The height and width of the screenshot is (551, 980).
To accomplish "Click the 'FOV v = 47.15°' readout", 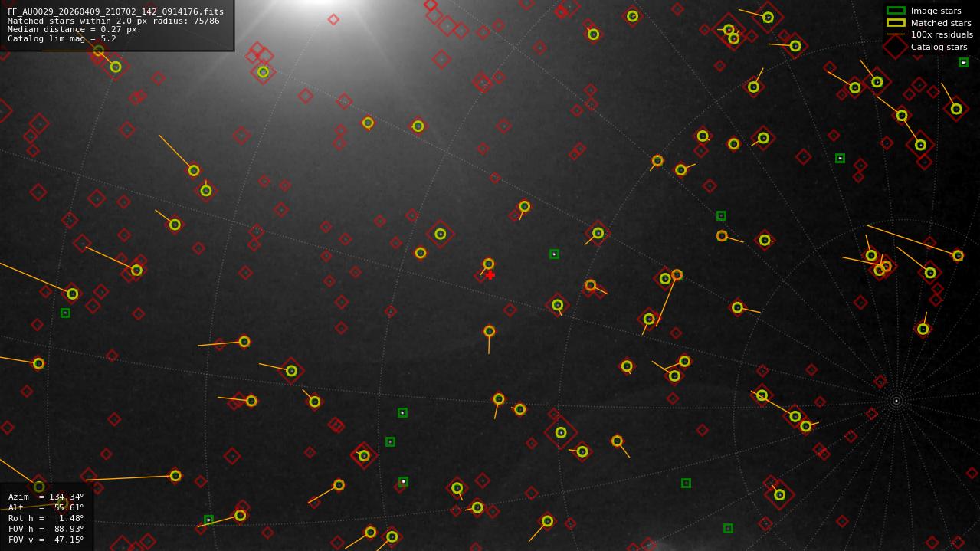I will [46, 540].
